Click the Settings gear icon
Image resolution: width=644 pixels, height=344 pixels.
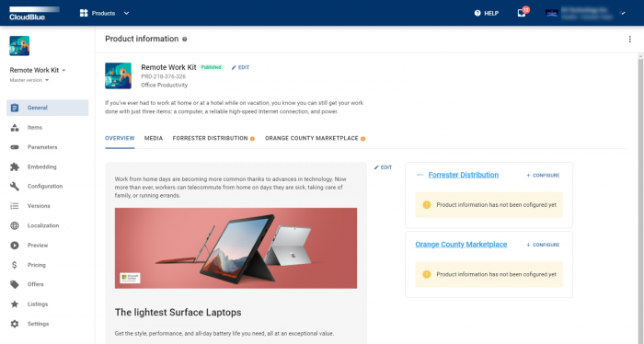[15, 324]
